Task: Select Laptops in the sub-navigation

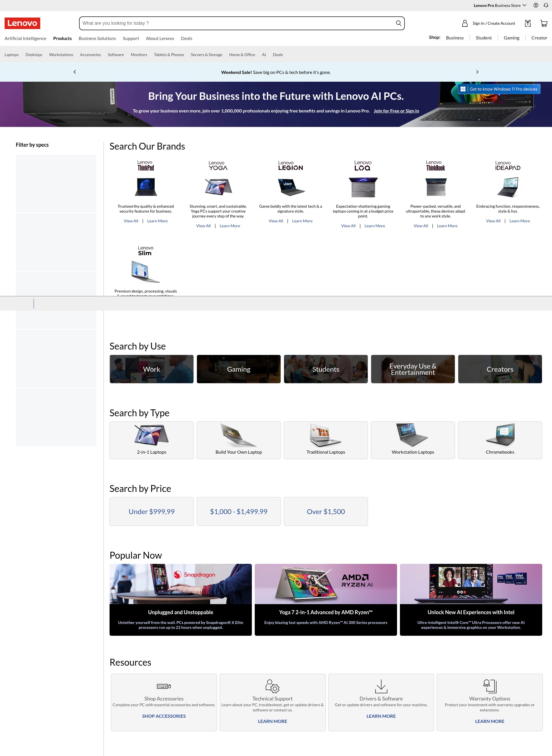Action: (x=12, y=55)
